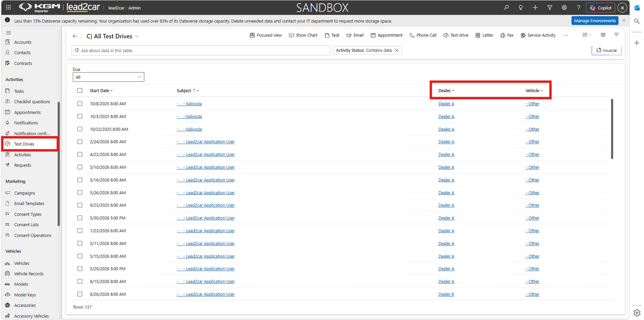This screenshot has height=320, width=644.
Task: Toggle the hamburger site map menu
Action: (x=8, y=33)
